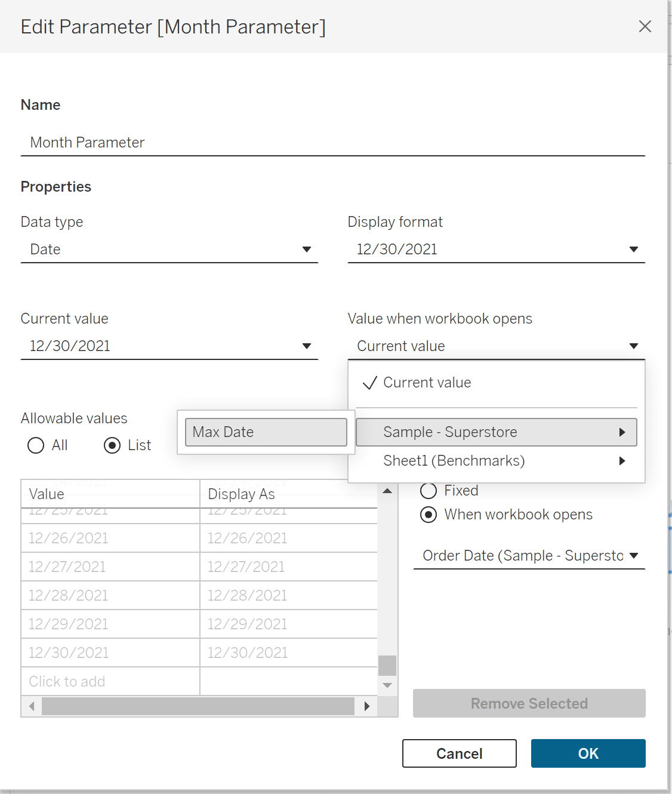The height and width of the screenshot is (794, 672).
Task: Choose the Fixed radio option
Action: click(429, 491)
